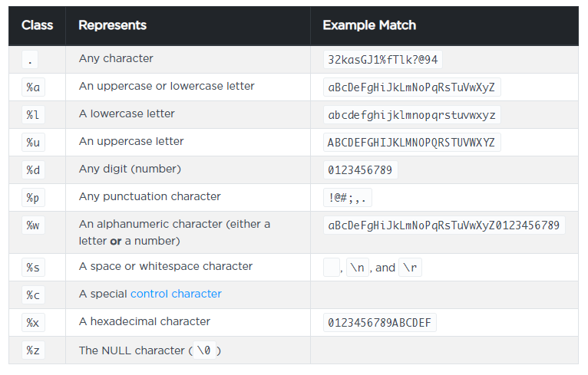The height and width of the screenshot is (375, 588).
Task: Click the 0123456789 digit example
Action: (x=360, y=169)
